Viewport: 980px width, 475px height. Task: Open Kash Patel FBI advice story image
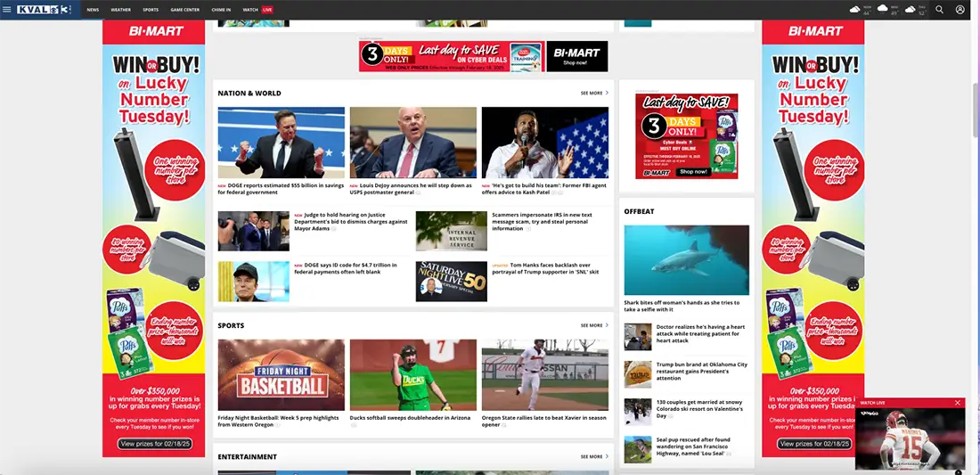coord(545,143)
